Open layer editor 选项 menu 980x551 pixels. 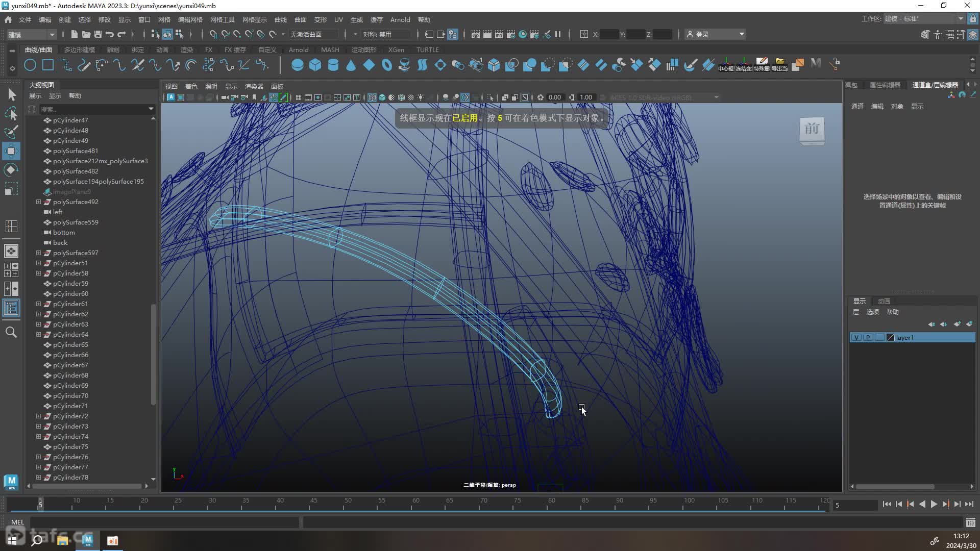click(x=873, y=312)
